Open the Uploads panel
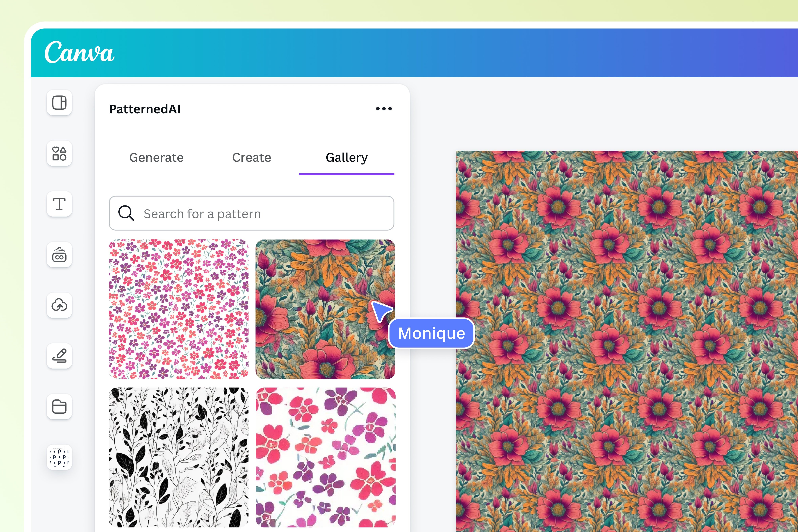 click(59, 305)
